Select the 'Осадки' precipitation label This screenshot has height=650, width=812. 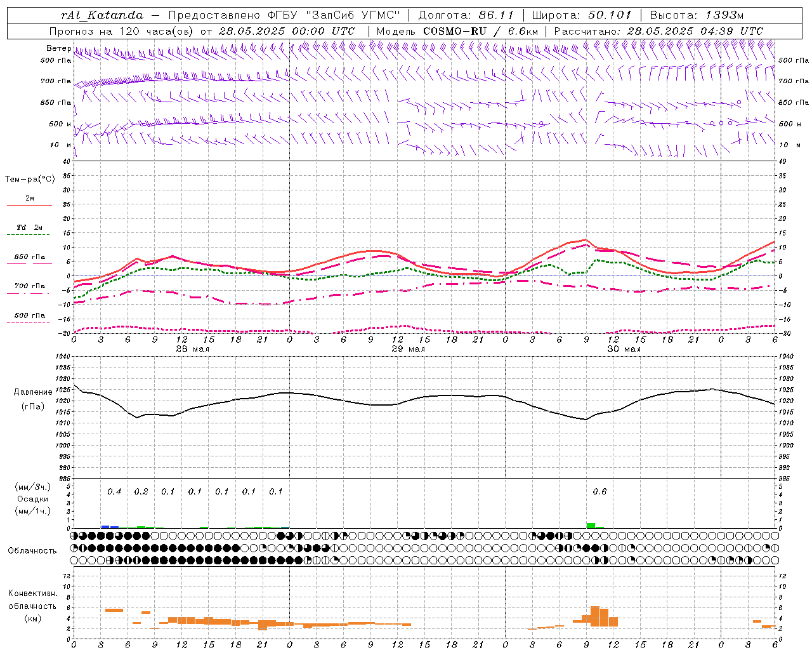pos(33,499)
